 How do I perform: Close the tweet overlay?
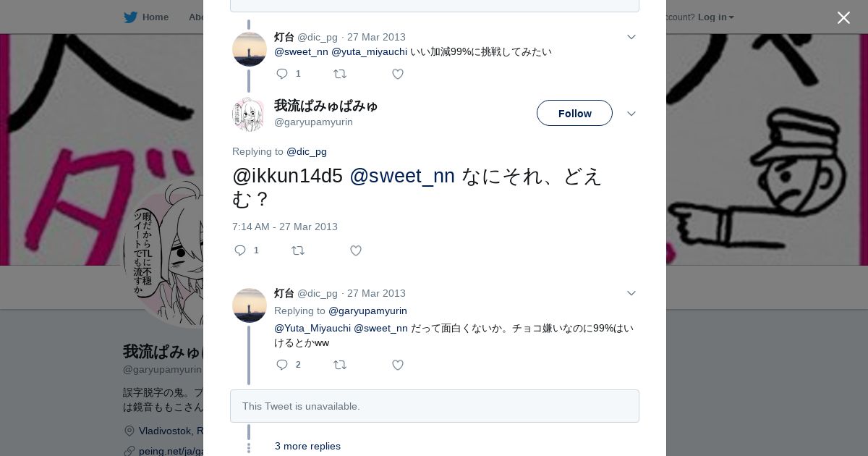[x=843, y=17]
